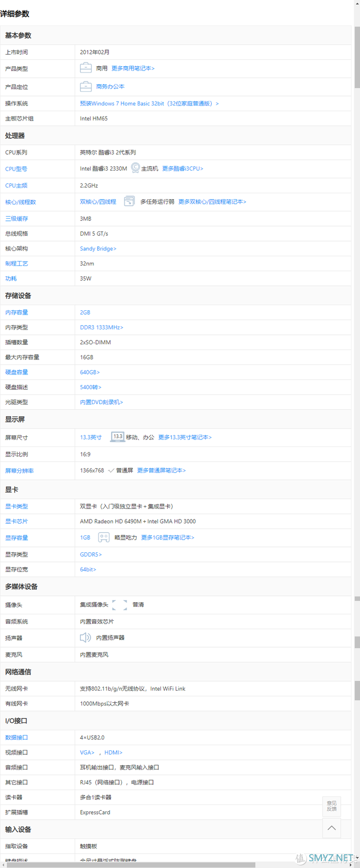Click the DMI 5 GT/s bus value
Viewport: 360px width, 868px height.
point(94,234)
